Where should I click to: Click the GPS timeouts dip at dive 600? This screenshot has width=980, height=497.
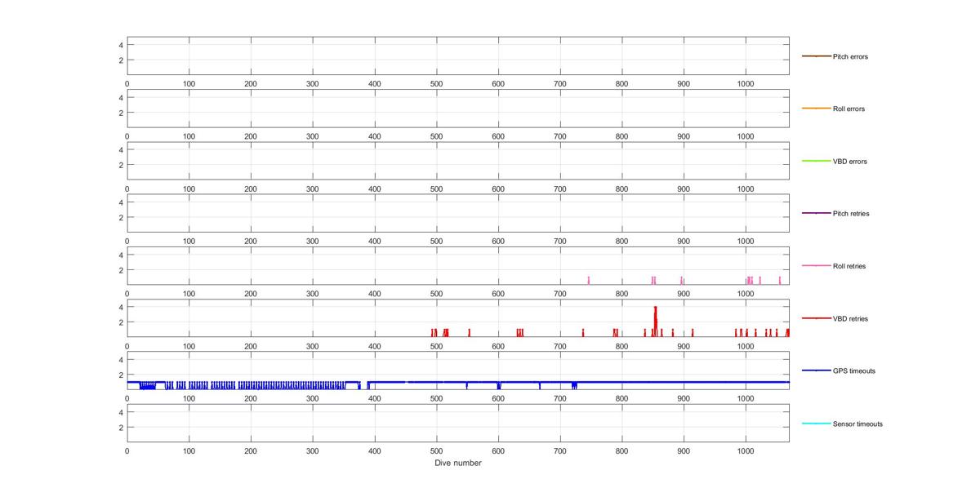coord(498,385)
